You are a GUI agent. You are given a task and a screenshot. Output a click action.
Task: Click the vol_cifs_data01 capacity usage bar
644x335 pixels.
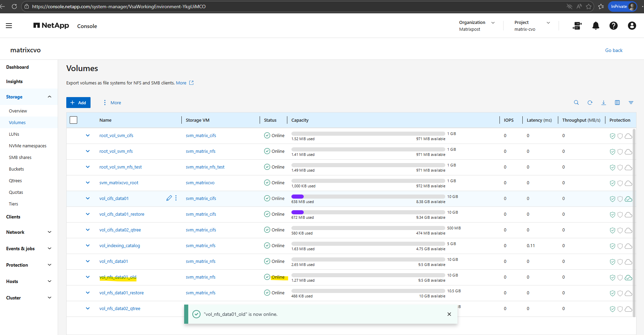368,197
